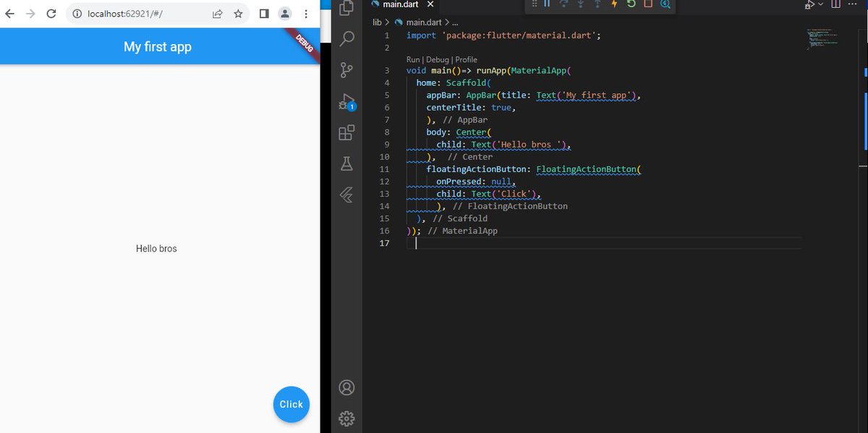Close the main.dart tab

pos(430,5)
